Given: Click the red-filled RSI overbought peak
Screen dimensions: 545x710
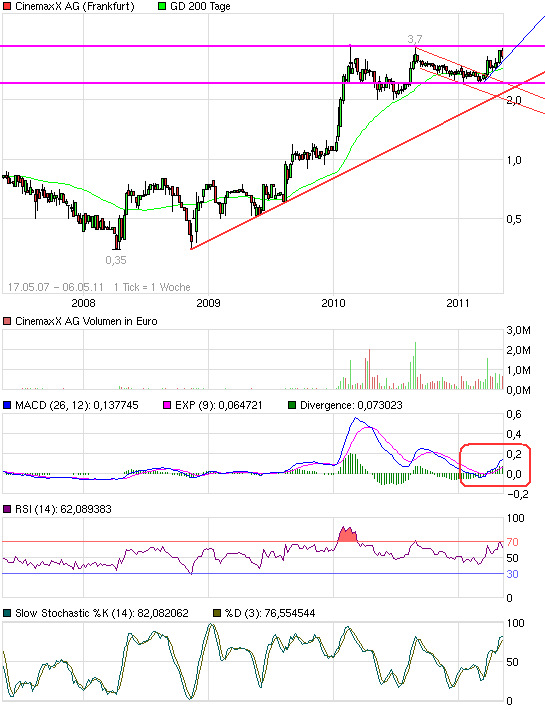Looking at the screenshot, I should tap(348, 535).
